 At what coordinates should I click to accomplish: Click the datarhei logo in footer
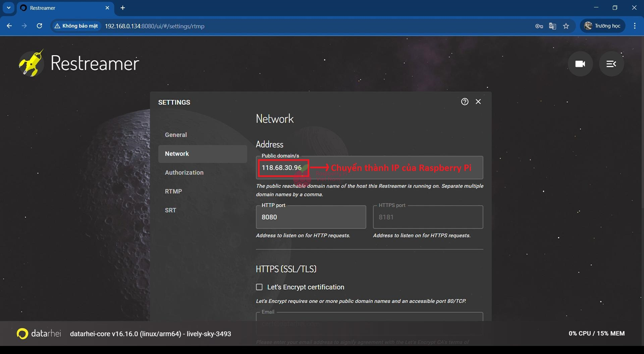pos(39,334)
